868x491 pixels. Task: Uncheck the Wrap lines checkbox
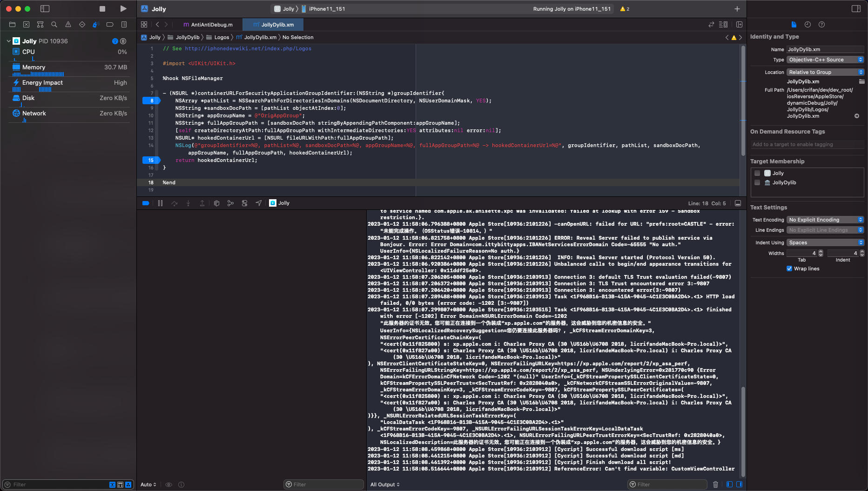pos(789,269)
